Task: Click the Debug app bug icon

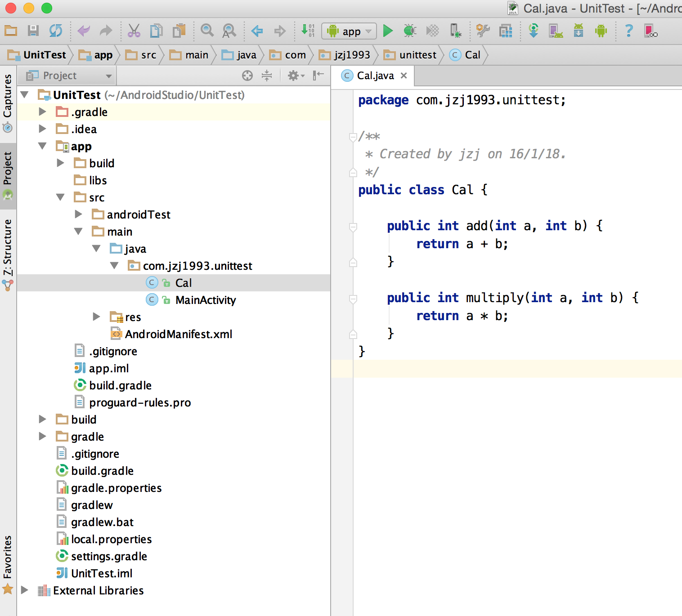Action: point(409,31)
